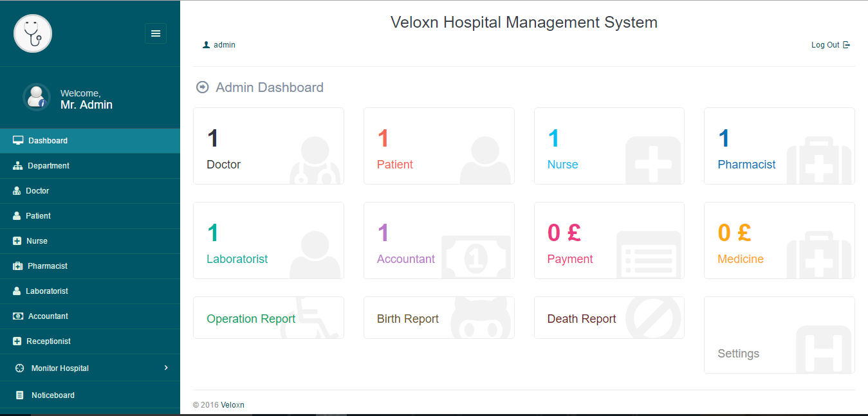The image size is (868, 416).
Task: Click the Pharmacist medkit icon in sidebar
Action: 18,266
